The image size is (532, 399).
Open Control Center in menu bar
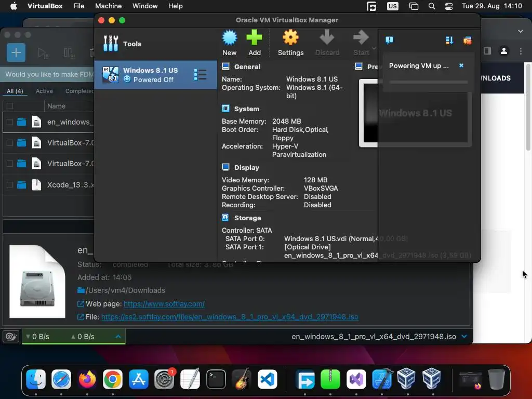449,6
